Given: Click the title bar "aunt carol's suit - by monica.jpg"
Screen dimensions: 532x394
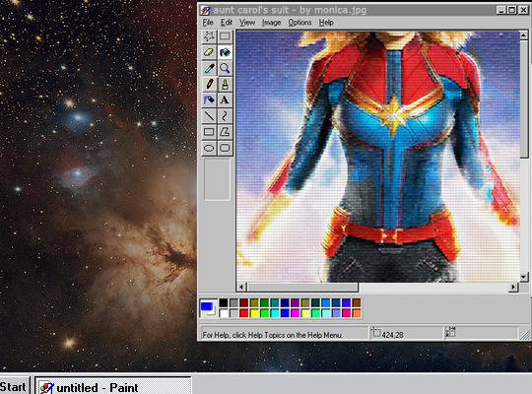Looking at the screenshot, I should click(x=290, y=10).
